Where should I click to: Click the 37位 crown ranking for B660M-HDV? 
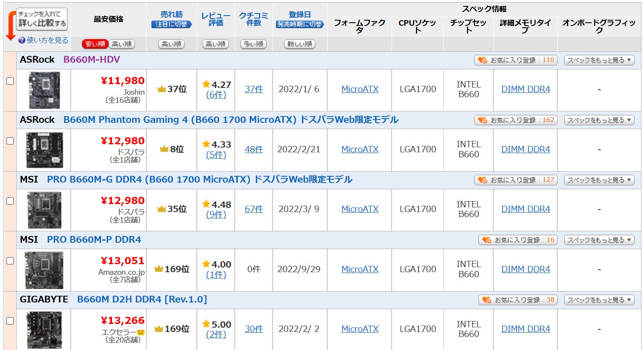(172, 89)
